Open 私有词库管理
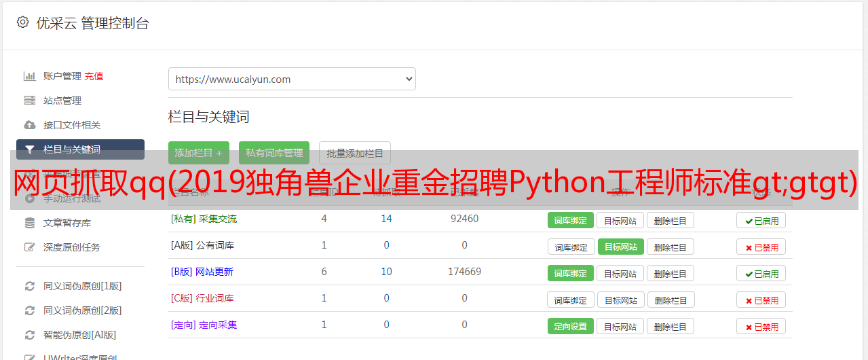This screenshot has height=360, width=868. (x=274, y=153)
